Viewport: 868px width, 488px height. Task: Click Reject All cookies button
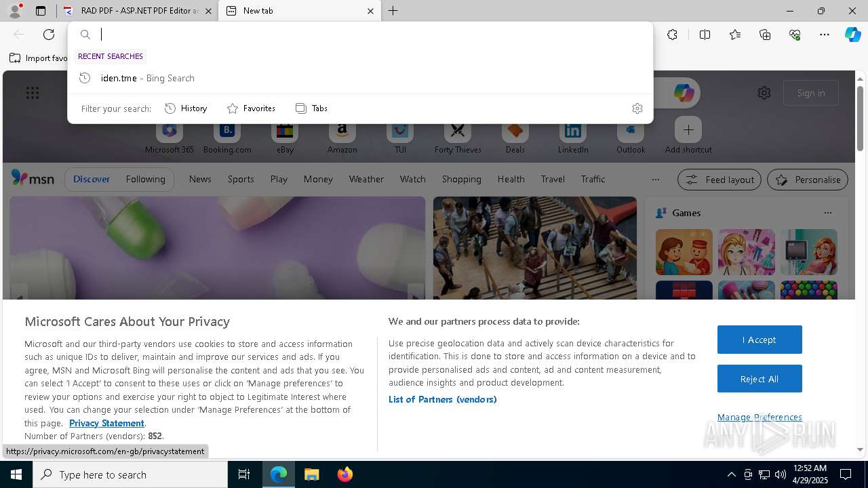click(759, 379)
